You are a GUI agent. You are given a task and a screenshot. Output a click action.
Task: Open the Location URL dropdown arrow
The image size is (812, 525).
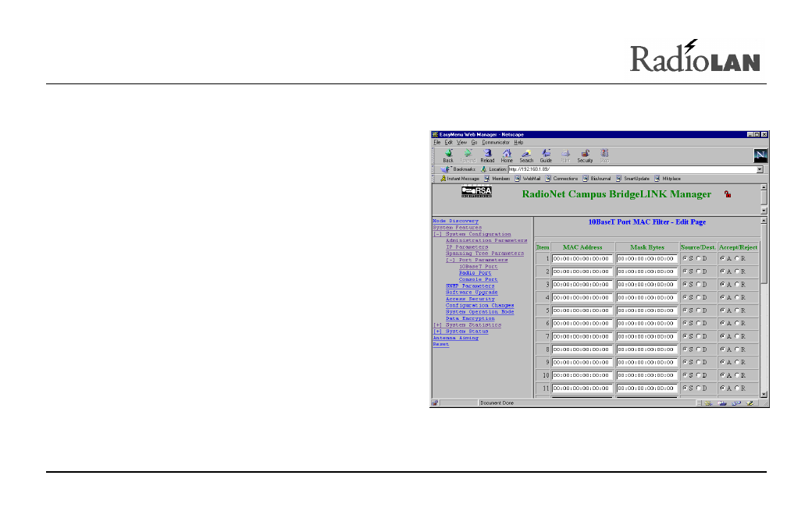tap(760, 169)
